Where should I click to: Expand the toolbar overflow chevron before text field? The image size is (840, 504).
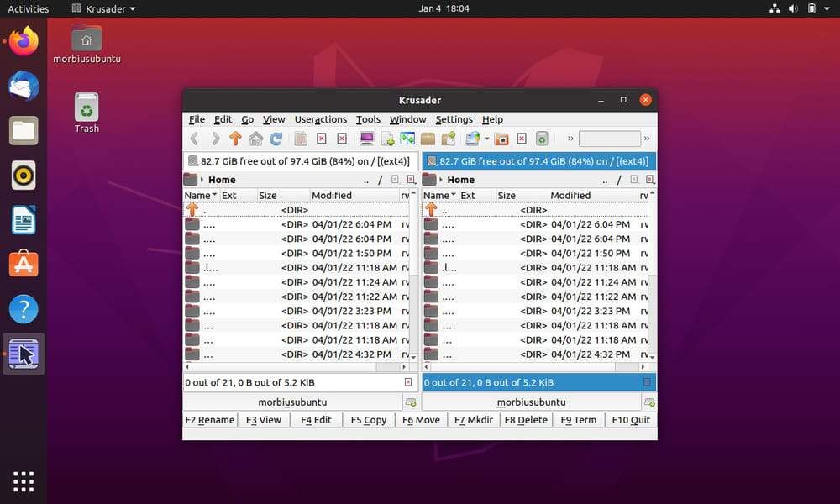coord(570,139)
